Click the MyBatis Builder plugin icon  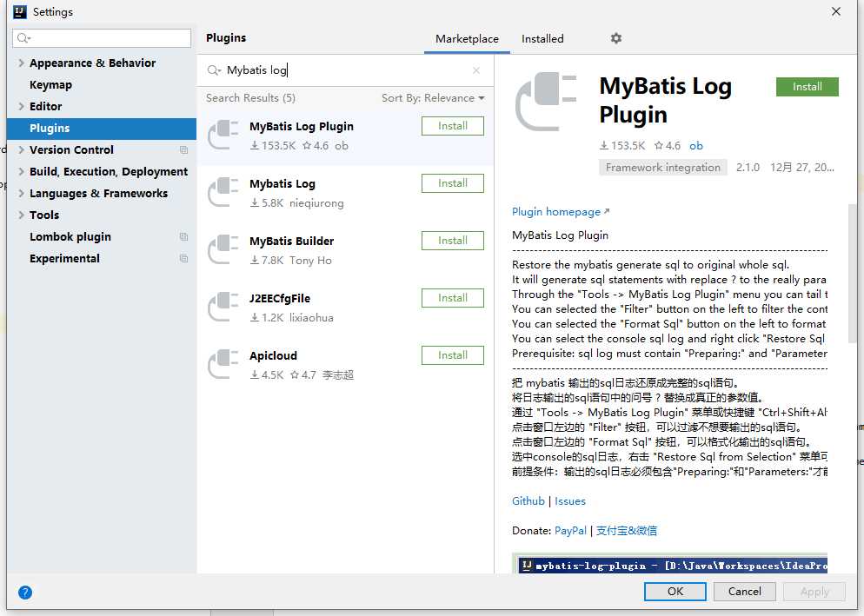tap(223, 249)
